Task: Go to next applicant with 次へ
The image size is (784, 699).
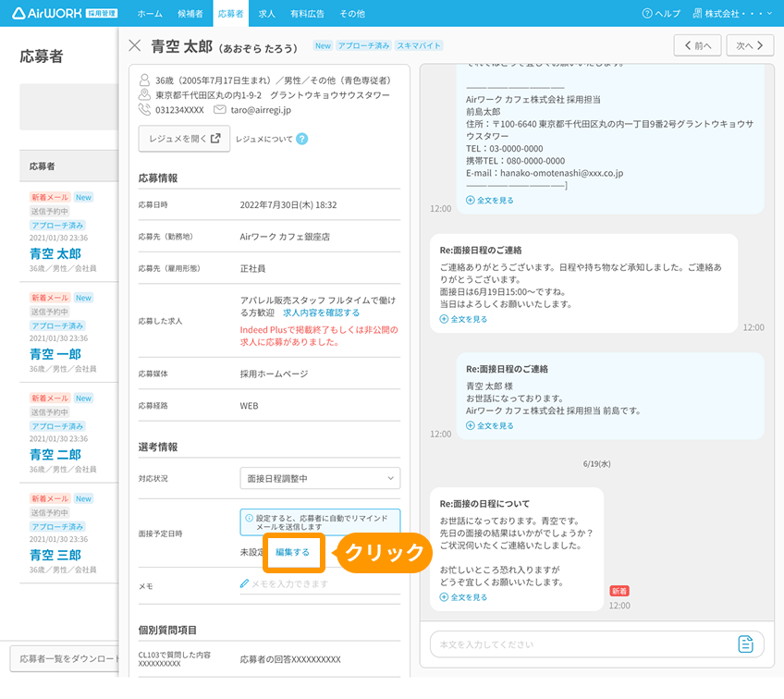Action: 750,45
